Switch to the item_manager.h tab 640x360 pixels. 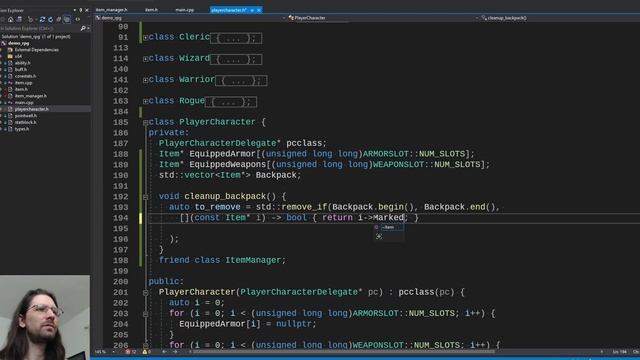[x=111, y=10]
